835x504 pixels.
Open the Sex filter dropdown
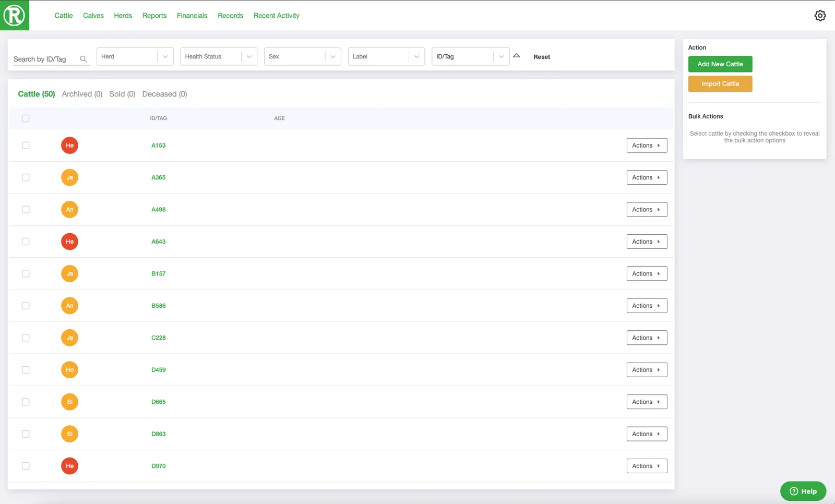[x=303, y=56]
